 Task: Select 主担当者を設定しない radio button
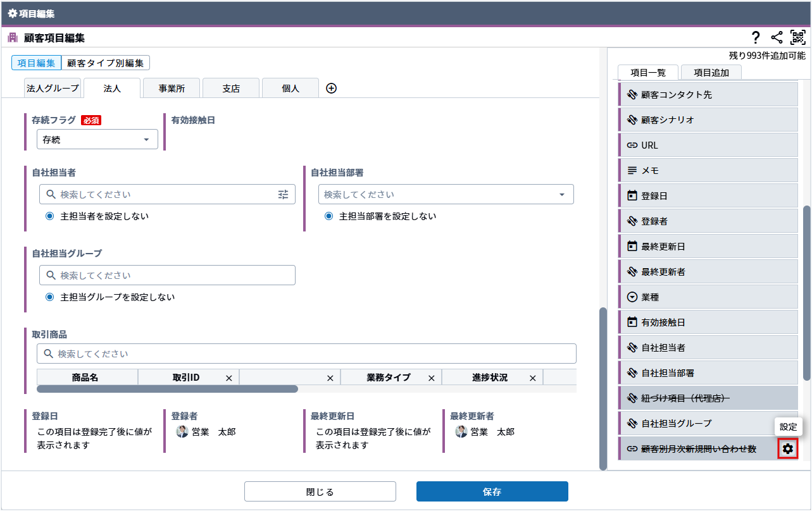pos(50,216)
